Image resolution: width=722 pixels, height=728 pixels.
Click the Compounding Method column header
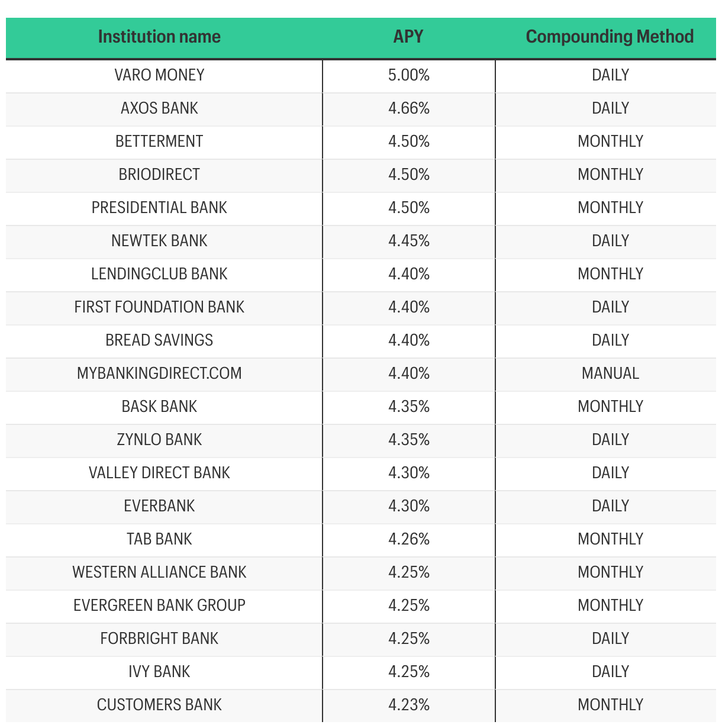pyautogui.click(x=610, y=37)
